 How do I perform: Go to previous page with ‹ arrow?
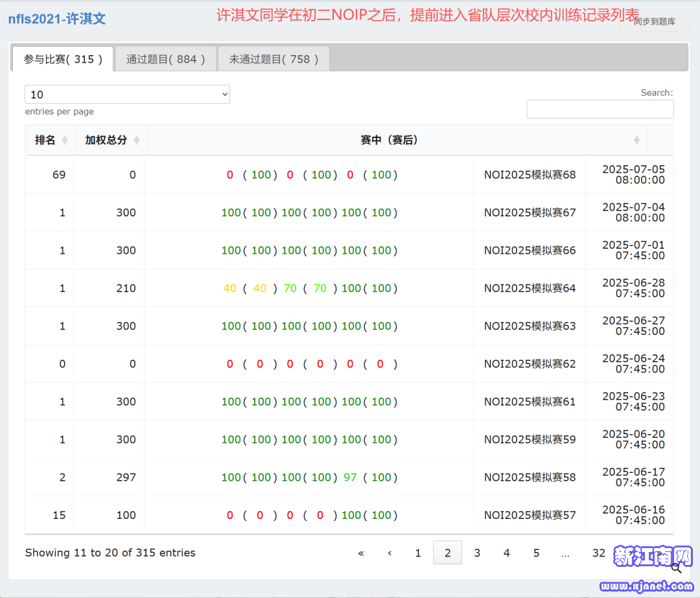coord(390,553)
